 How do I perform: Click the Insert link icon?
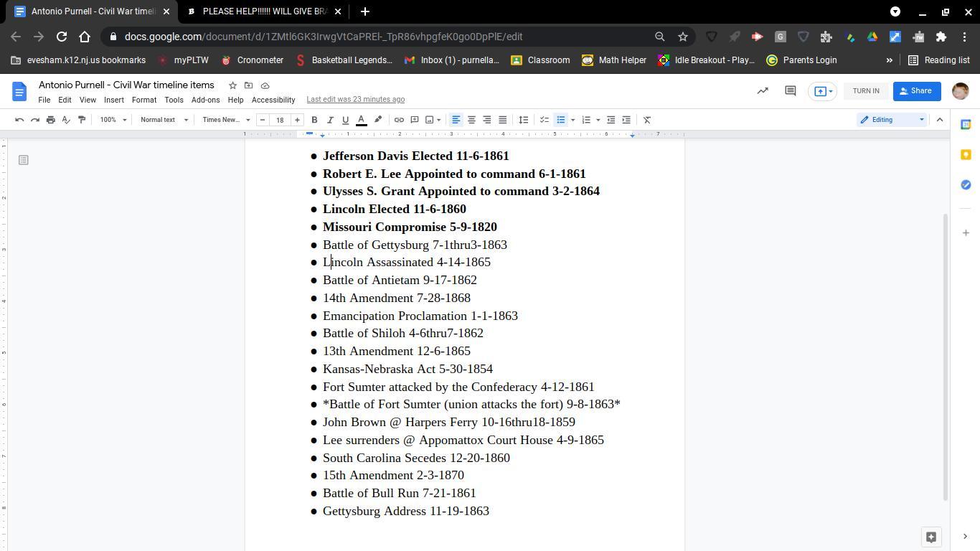point(399,120)
